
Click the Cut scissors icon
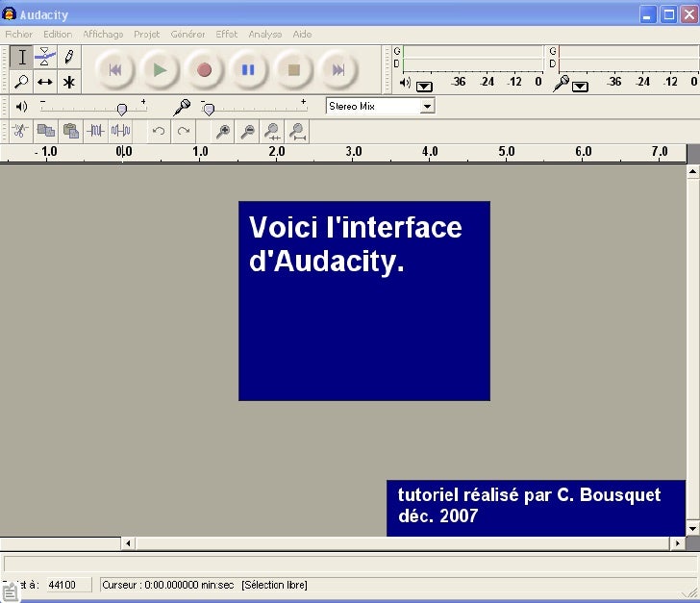(x=18, y=131)
